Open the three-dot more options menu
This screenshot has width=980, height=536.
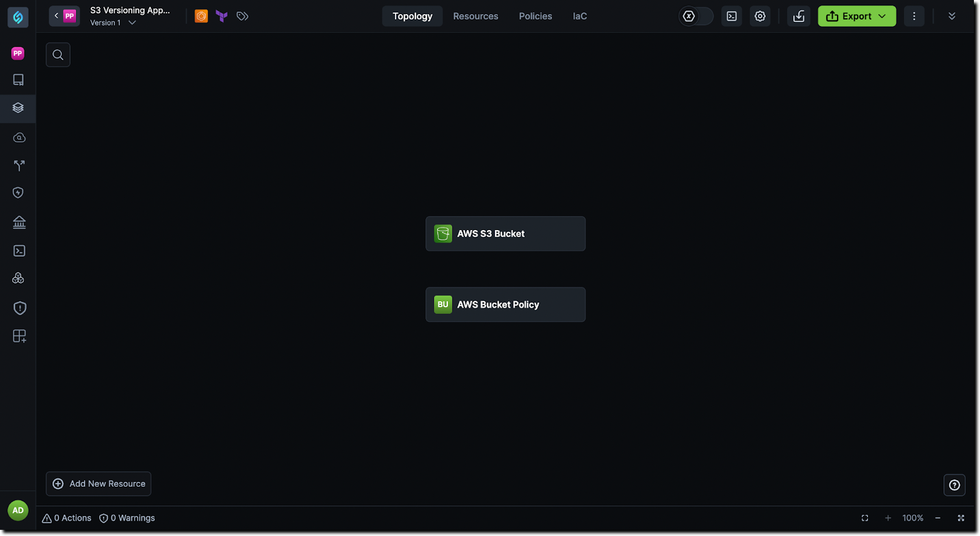pos(914,16)
